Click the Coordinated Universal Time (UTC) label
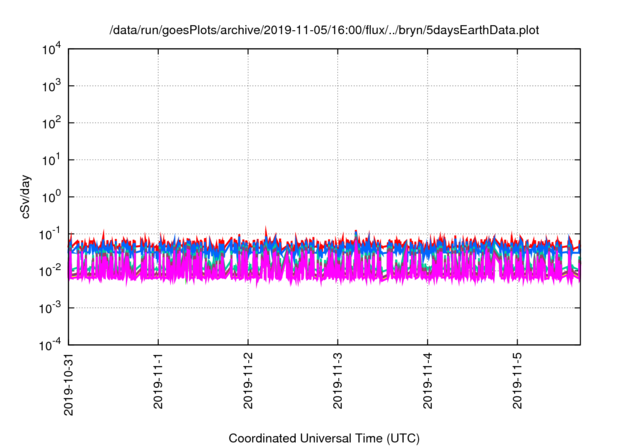 324,438
